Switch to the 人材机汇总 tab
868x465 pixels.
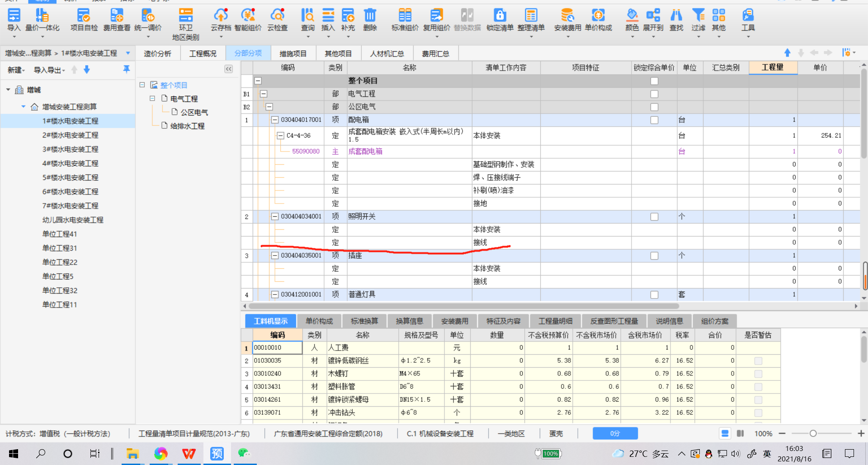tap(387, 53)
